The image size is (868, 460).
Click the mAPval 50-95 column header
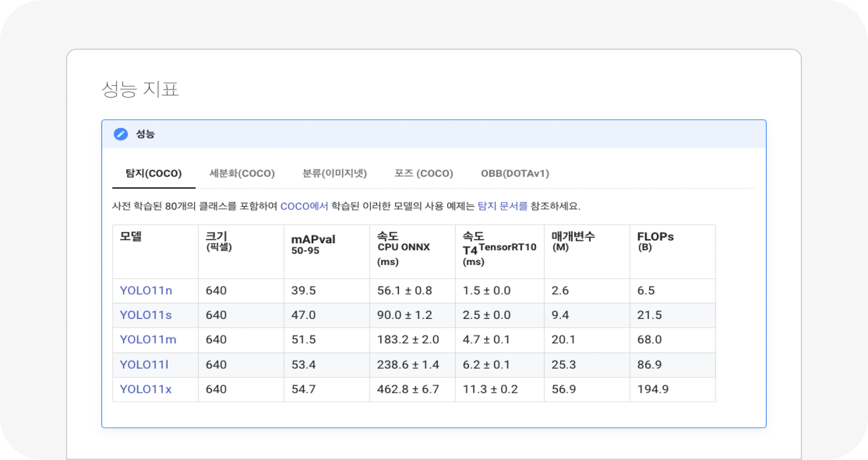click(327, 251)
